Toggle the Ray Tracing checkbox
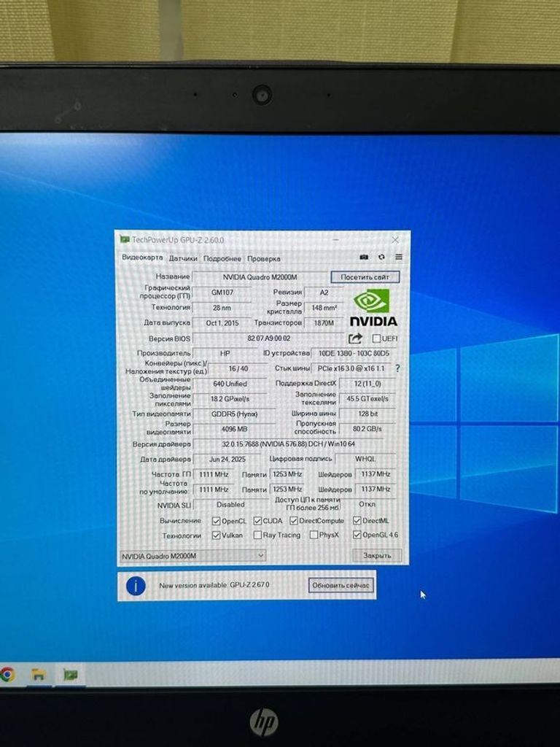The width and height of the screenshot is (560, 747). pyautogui.click(x=257, y=535)
